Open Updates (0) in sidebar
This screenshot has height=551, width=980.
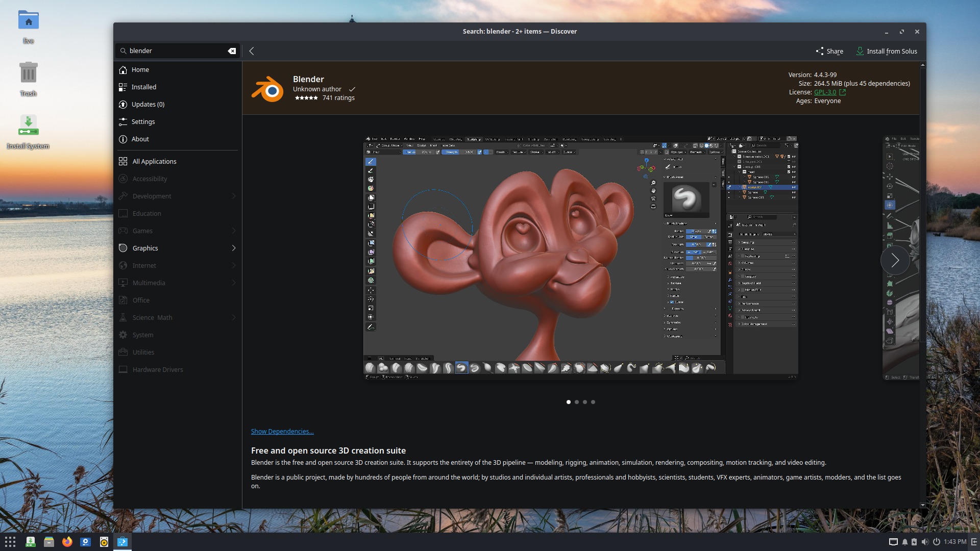(x=148, y=105)
